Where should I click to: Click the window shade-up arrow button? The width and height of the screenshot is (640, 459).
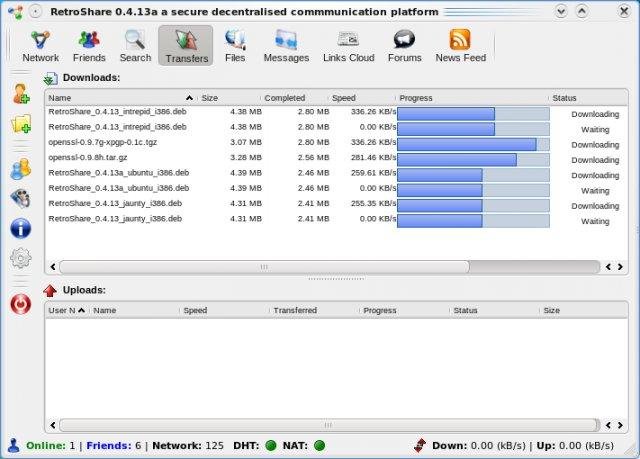pyautogui.click(x=582, y=11)
